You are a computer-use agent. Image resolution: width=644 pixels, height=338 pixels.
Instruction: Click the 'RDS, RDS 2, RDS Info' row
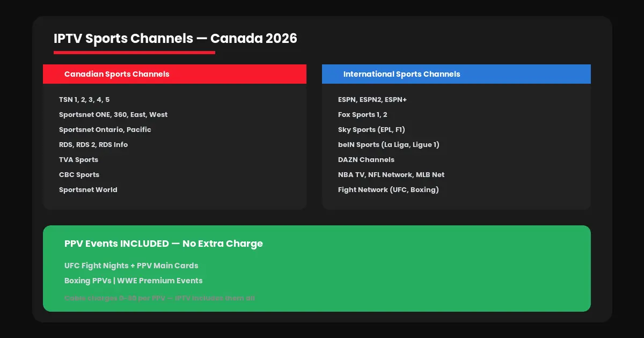click(93, 145)
